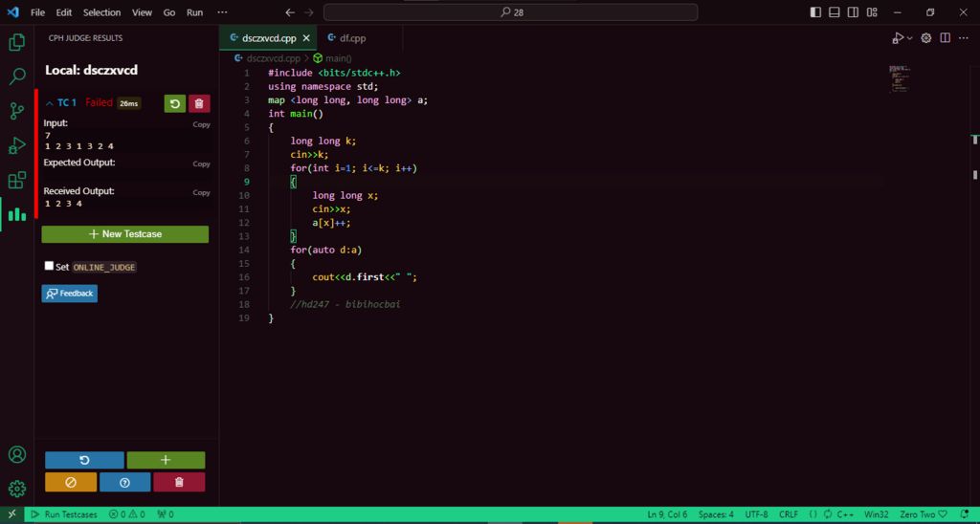Viewport: 980px width, 524px height.
Task: Open the notifications bell in status bar
Action: 965,514
